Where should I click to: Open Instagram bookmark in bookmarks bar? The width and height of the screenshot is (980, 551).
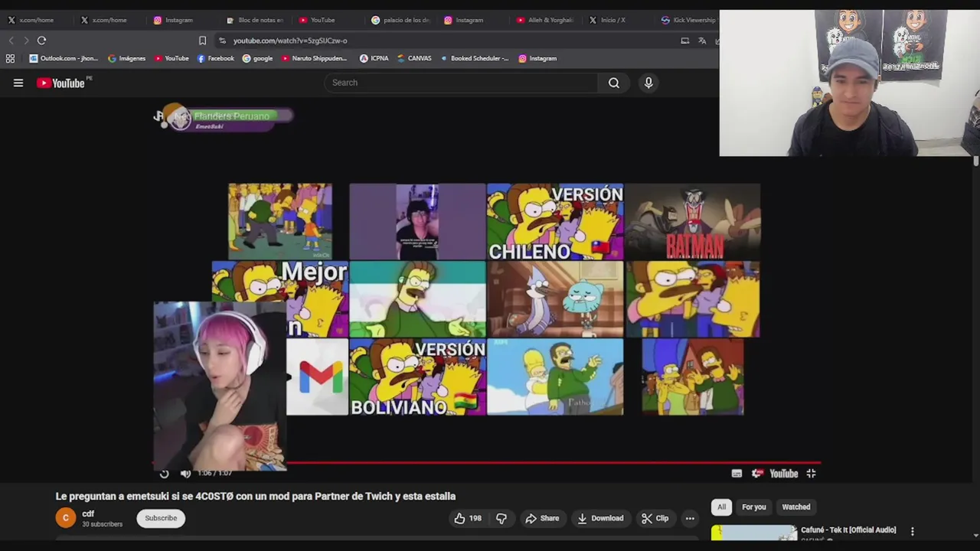click(537, 58)
